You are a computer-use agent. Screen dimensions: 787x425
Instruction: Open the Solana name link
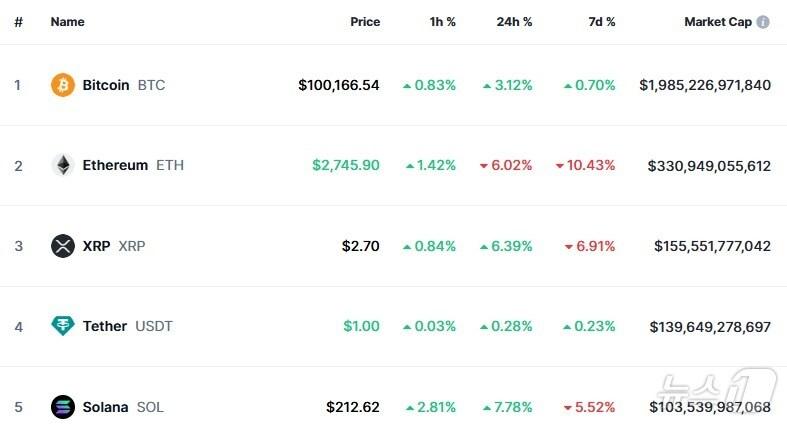[x=105, y=407]
